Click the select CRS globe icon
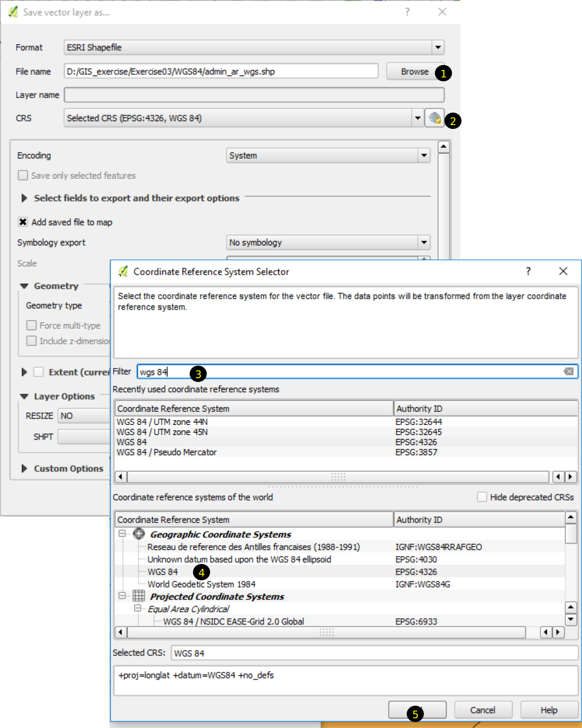 pyautogui.click(x=434, y=118)
